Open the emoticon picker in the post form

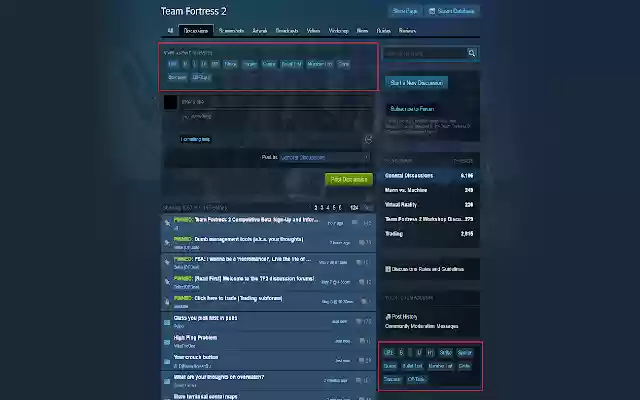coord(368,140)
